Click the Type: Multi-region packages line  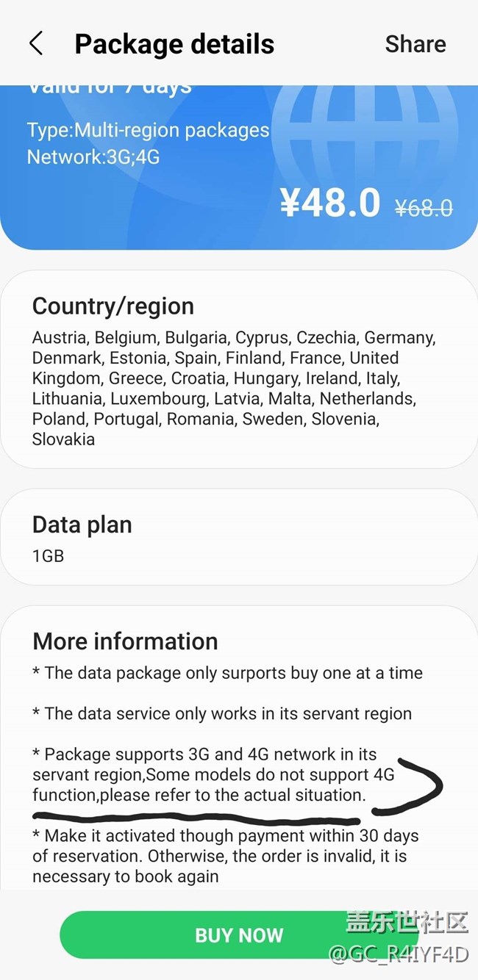[148, 131]
